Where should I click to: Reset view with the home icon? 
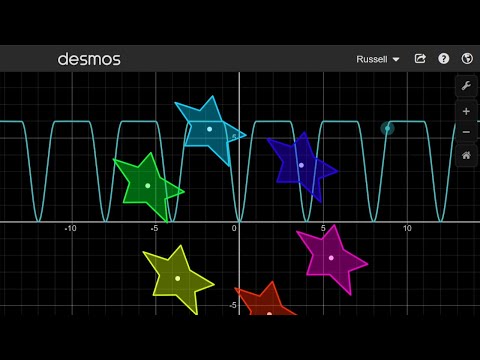466,155
